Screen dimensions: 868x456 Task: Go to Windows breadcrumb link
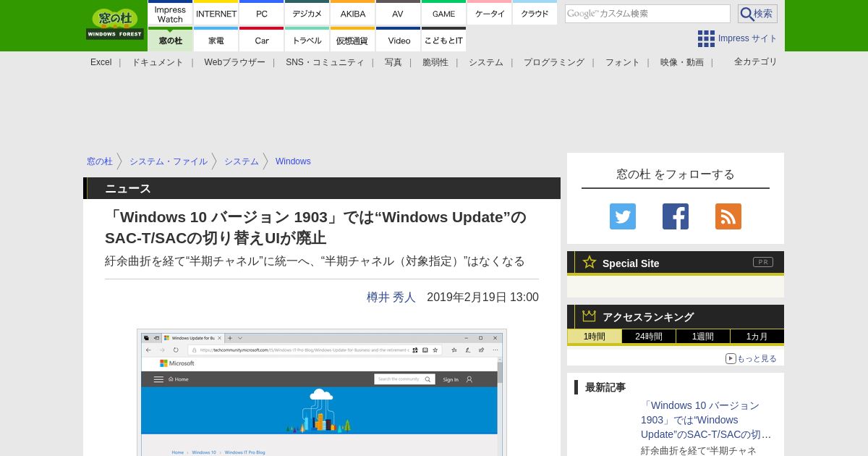pos(293,161)
